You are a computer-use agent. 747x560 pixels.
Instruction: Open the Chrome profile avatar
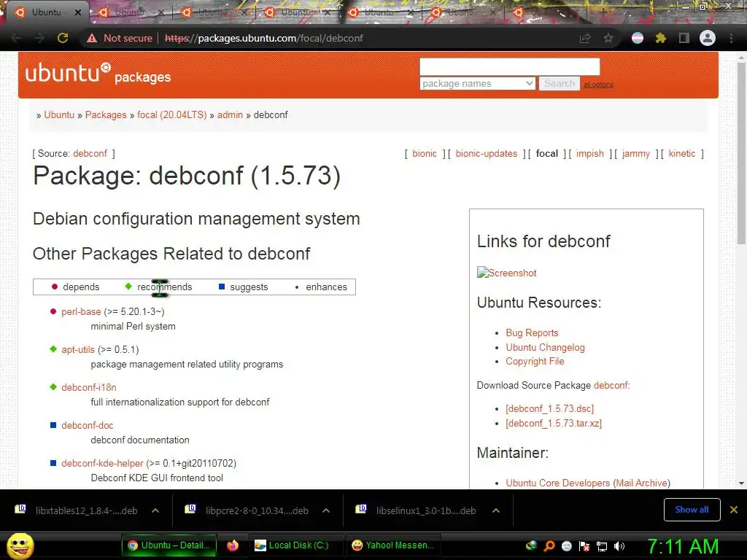pyautogui.click(x=708, y=38)
